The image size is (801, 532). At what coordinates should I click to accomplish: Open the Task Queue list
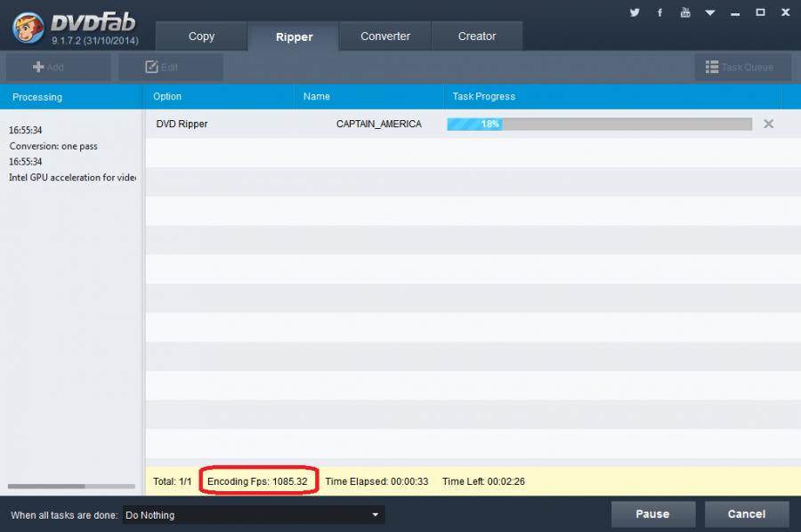click(x=743, y=67)
